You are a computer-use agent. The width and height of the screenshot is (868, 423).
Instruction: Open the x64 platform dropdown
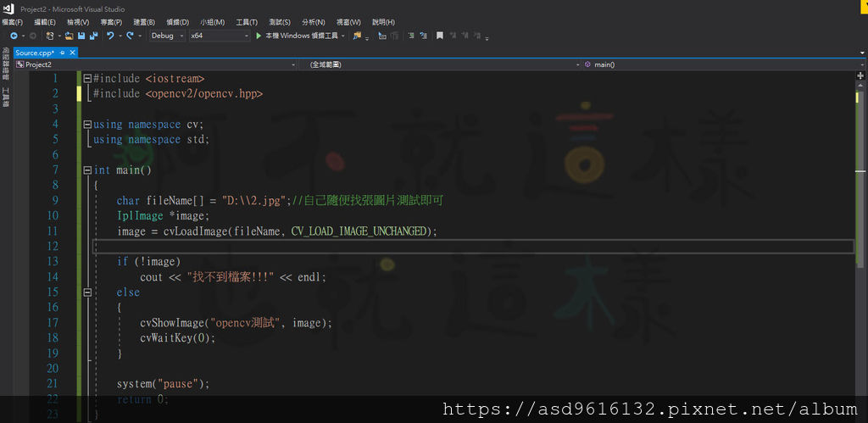[x=220, y=36]
